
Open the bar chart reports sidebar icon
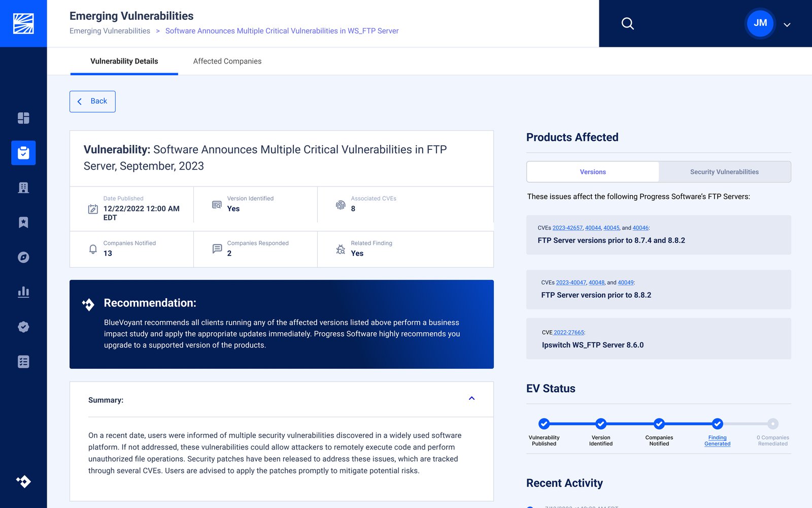(x=23, y=292)
